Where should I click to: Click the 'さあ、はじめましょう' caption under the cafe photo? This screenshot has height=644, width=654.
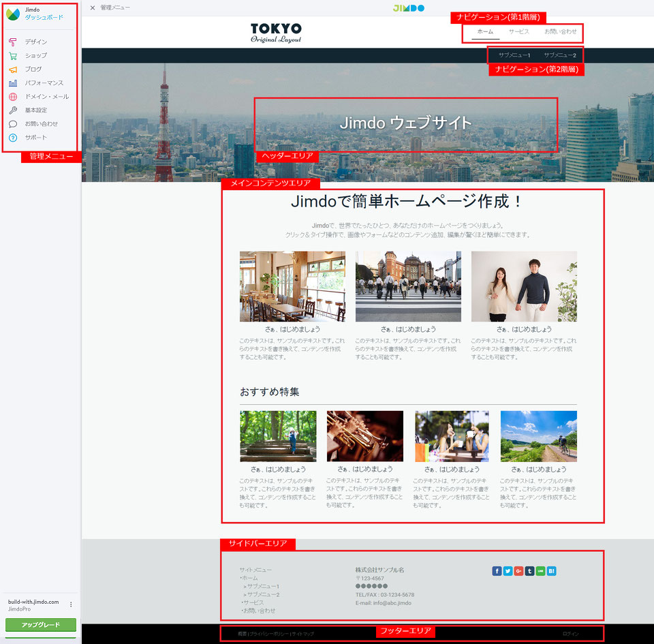[x=292, y=329]
